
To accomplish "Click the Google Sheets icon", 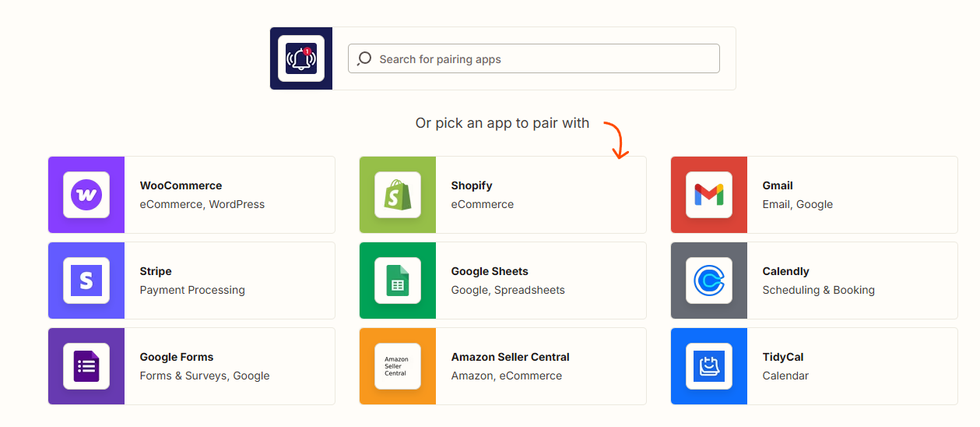I will tap(398, 281).
